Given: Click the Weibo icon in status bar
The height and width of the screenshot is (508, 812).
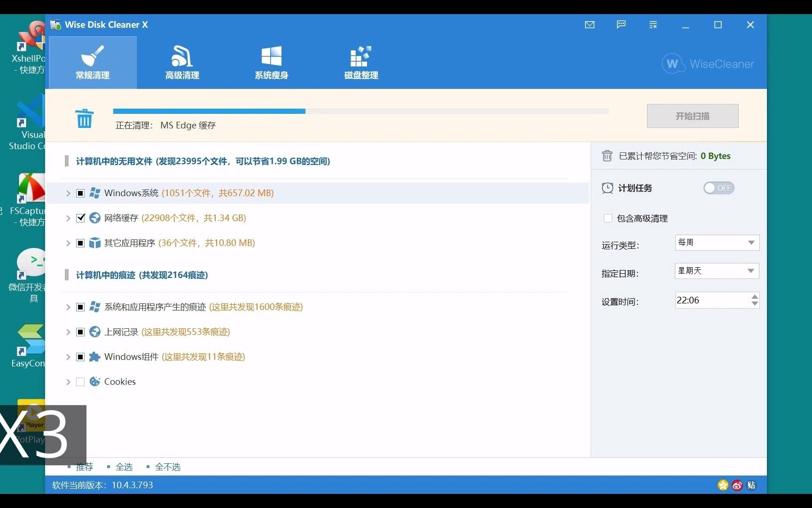Looking at the screenshot, I should 737,485.
